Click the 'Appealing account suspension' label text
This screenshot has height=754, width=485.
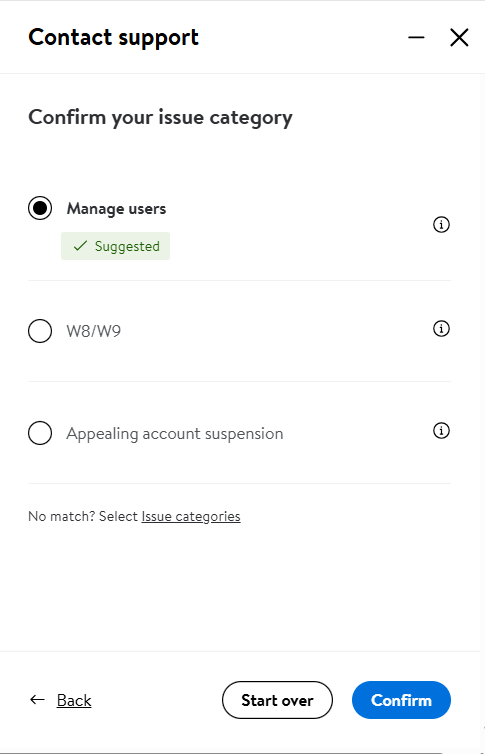[x=174, y=434]
